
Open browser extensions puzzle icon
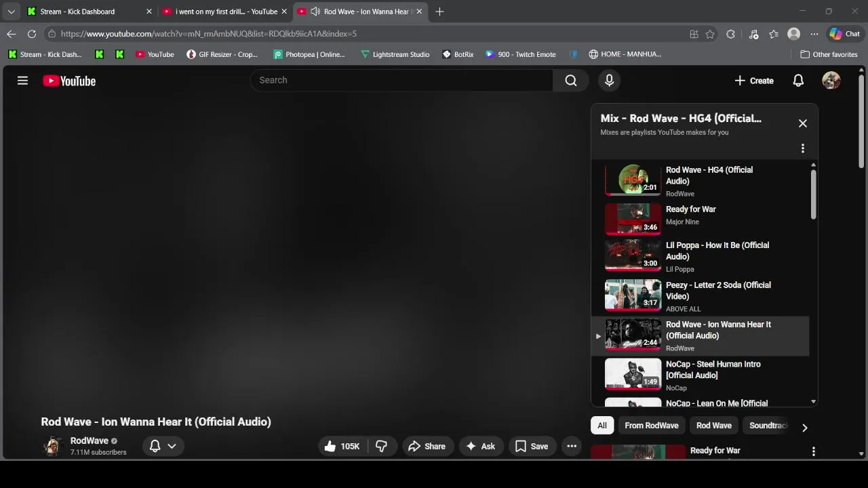tap(730, 34)
